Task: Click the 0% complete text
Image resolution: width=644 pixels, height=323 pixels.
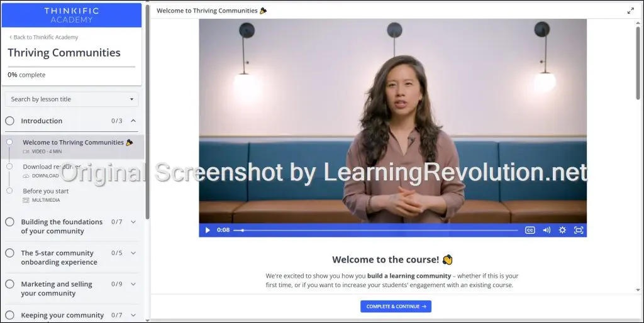Action: pyautogui.click(x=26, y=75)
